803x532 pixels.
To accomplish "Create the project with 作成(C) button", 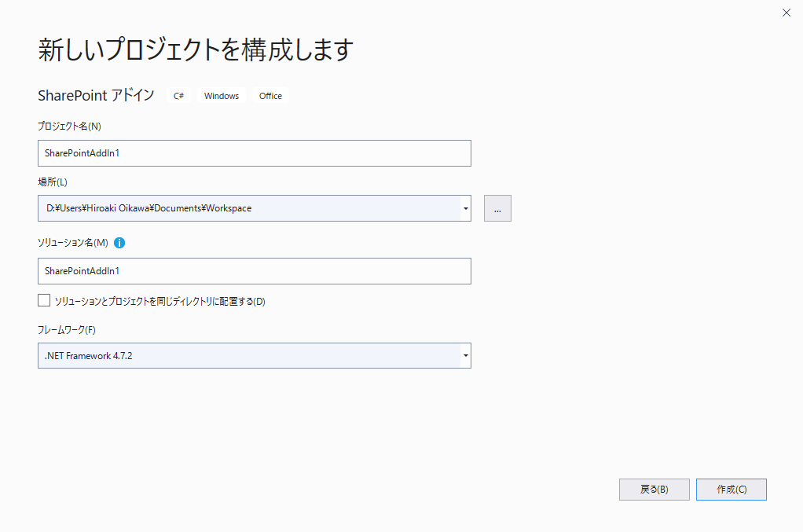I will [731, 490].
